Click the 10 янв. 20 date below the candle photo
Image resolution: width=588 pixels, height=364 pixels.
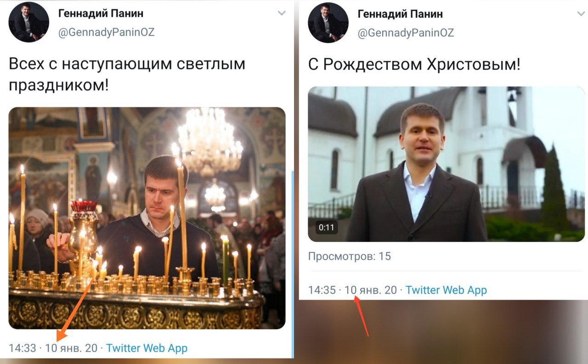point(71,348)
